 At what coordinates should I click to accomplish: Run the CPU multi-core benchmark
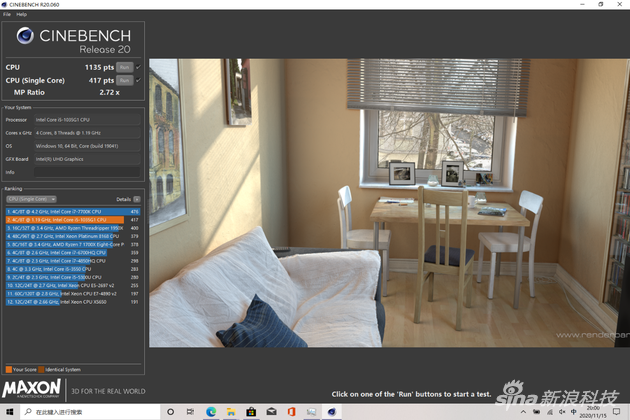pos(125,67)
